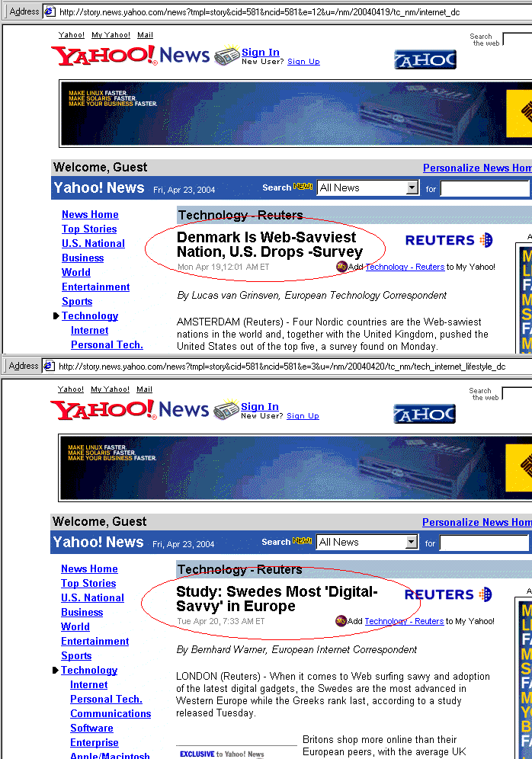Select Business in the bottom page sidebar
Image resolution: width=532 pixels, height=759 pixels.
click(x=82, y=613)
